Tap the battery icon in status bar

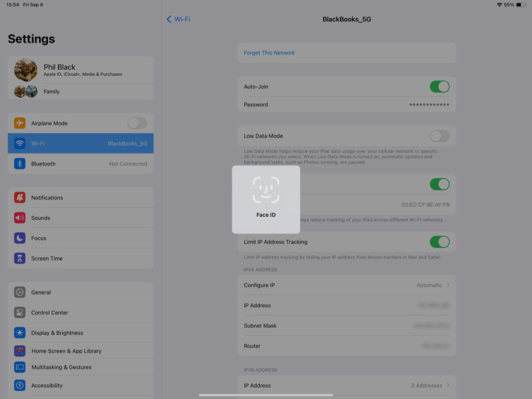521,5
